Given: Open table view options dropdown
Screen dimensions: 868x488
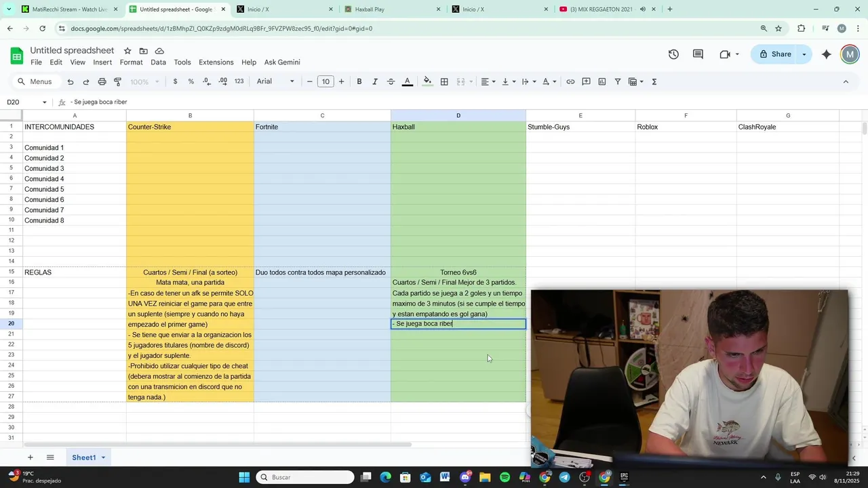Looking at the screenshot, I should tap(636, 81).
